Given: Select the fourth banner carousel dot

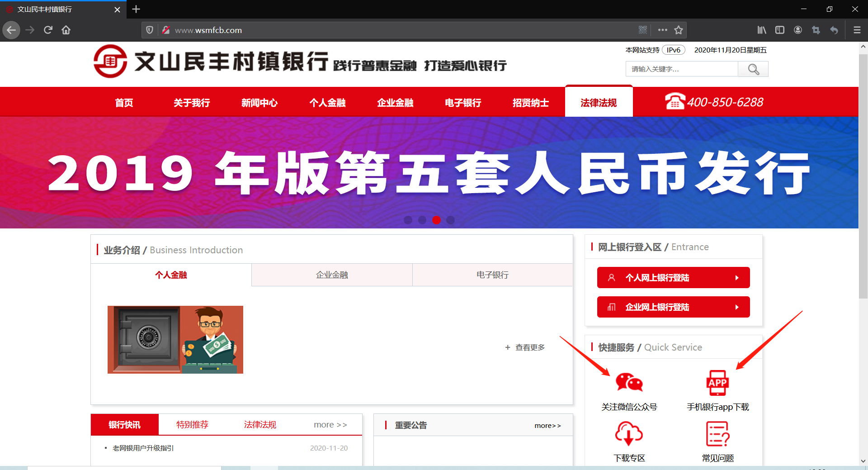Looking at the screenshot, I should coord(450,220).
